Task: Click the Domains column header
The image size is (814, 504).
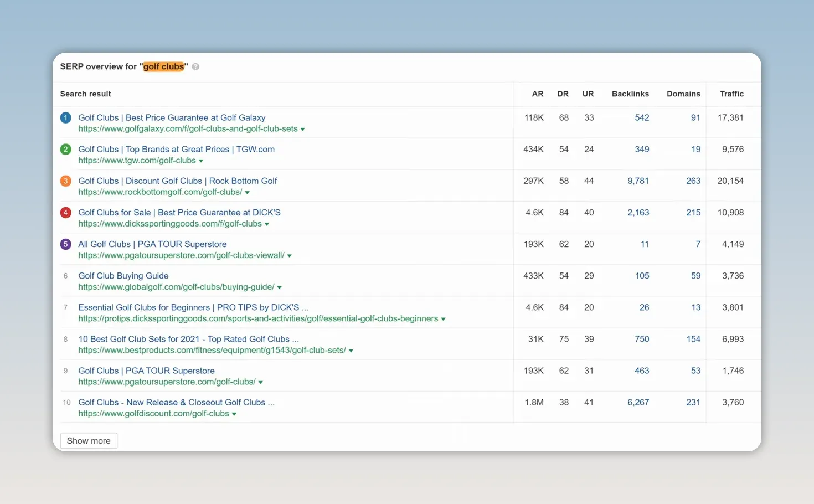Action: pyautogui.click(x=683, y=94)
